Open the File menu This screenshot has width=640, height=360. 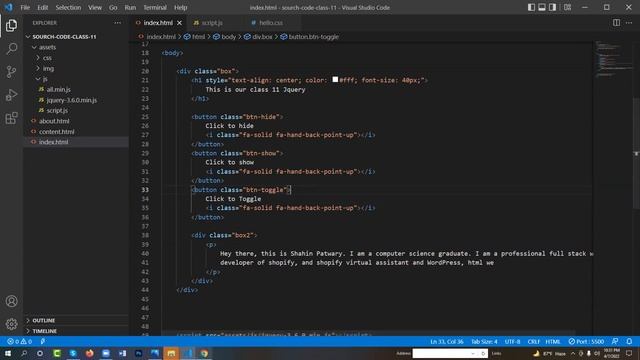point(25,7)
